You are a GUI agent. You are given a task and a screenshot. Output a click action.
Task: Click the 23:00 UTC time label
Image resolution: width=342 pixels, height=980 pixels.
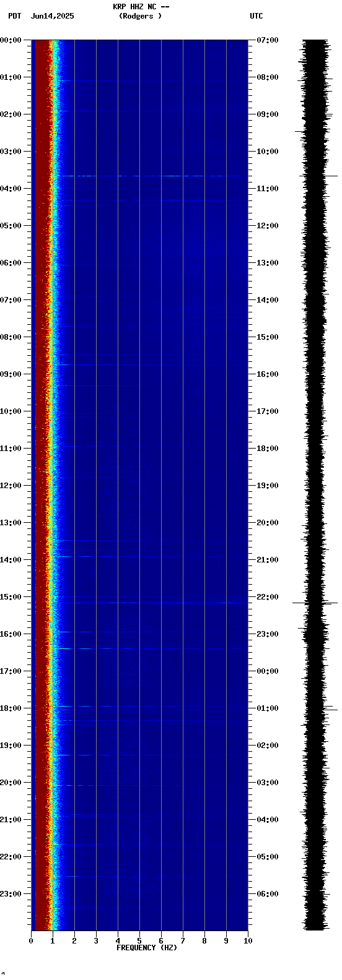tap(268, 634)
